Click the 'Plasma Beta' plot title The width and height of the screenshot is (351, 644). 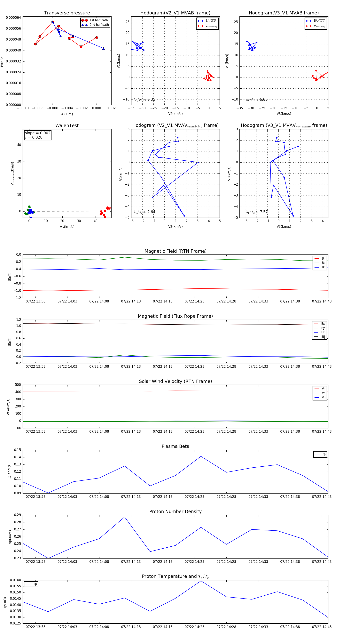(175, 446)
